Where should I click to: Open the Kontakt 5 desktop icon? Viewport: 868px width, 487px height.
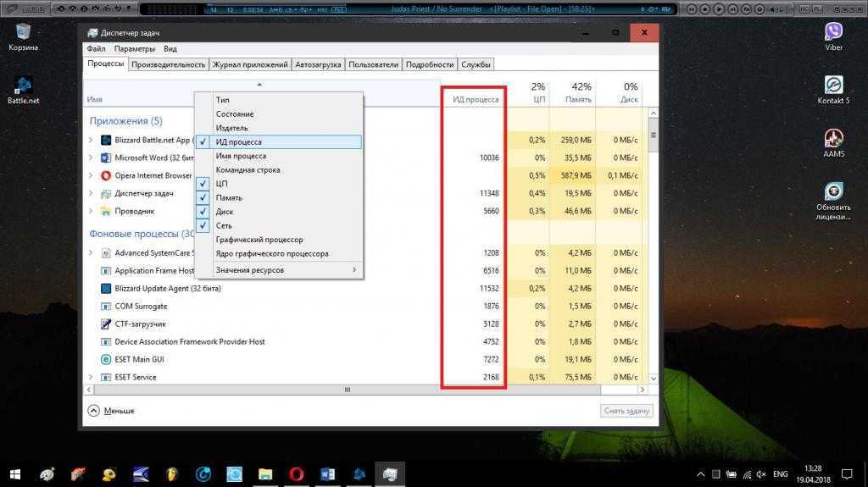[x=833, y=86]
